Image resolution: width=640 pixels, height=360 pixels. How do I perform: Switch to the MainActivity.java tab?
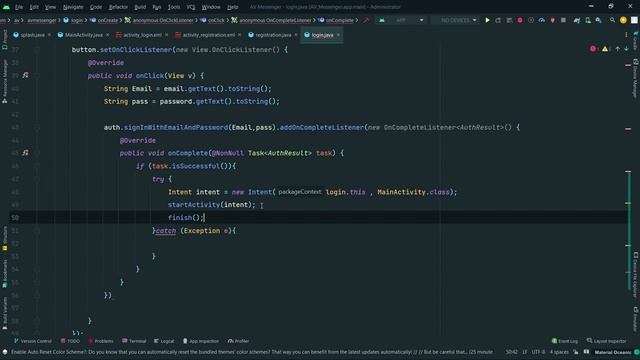point(83,35)
